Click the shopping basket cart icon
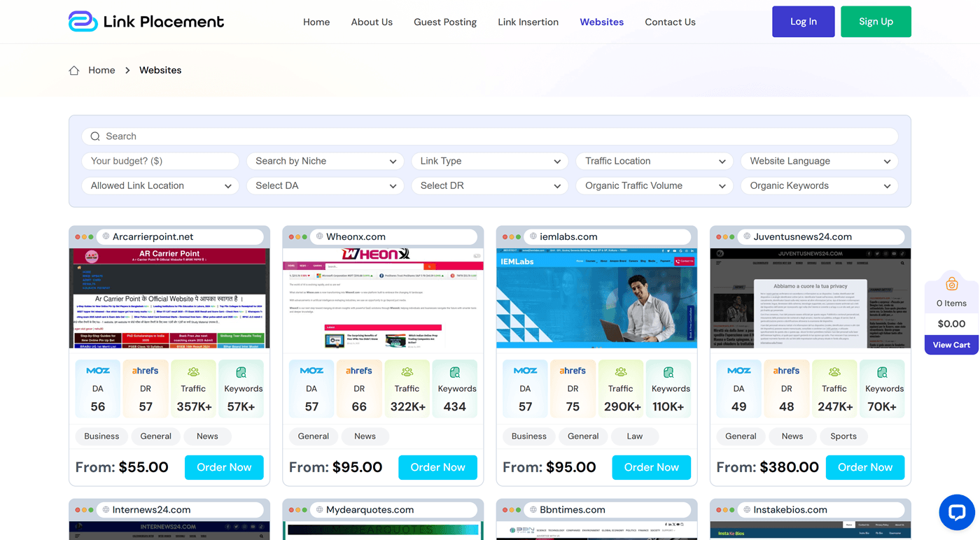980x540 pixels. [951, 284]
